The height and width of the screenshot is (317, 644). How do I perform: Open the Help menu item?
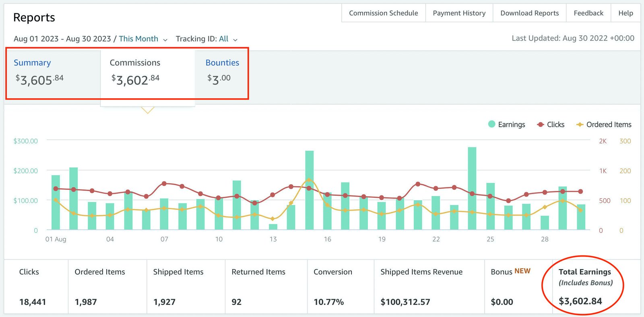click(625, 13)
